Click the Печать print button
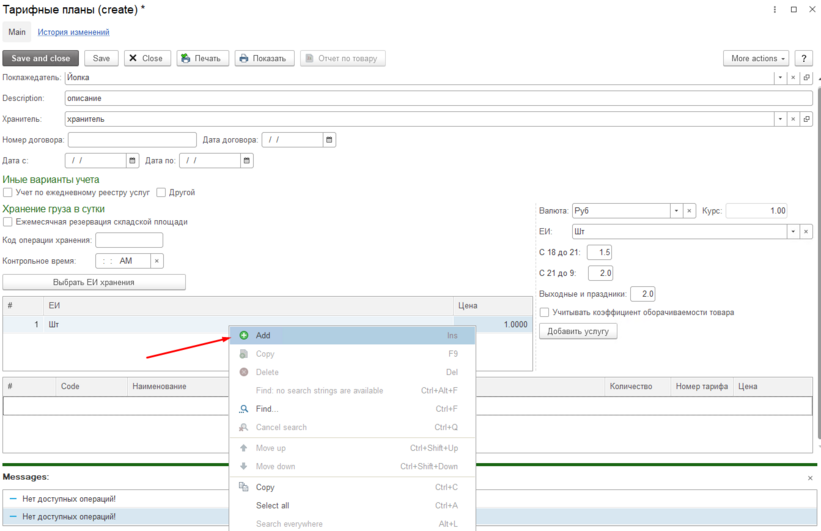The height and width of the screenshot is (531, 821). tap(203, 58)
